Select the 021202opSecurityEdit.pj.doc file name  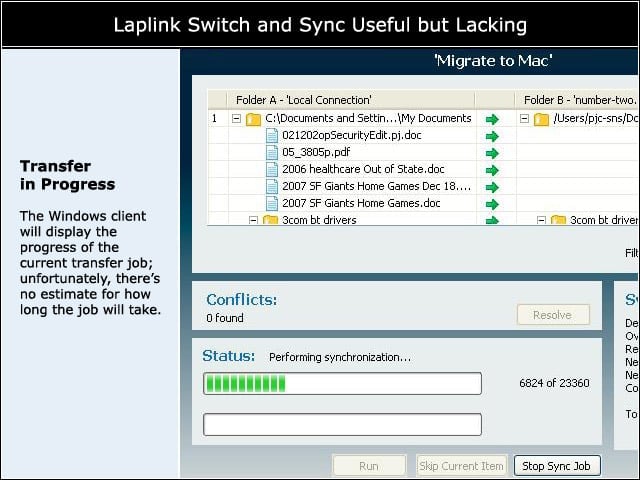352,135
